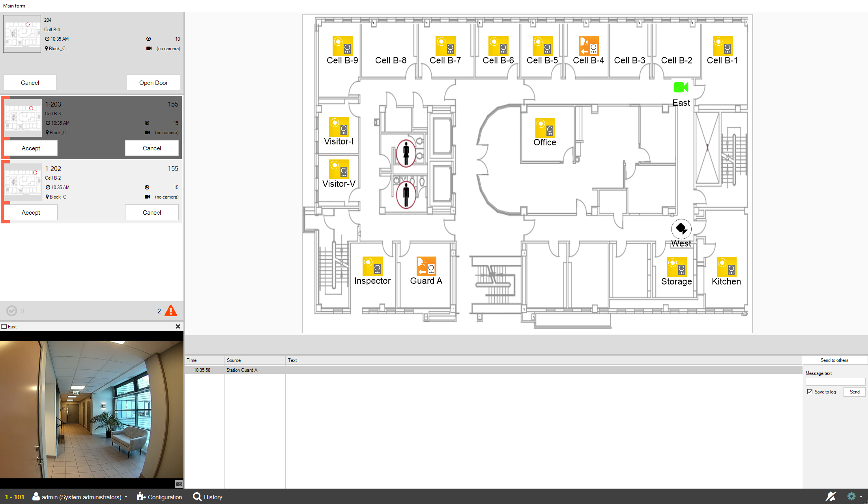Select the East camera icon on map
868x504 pixels.
point(681,87)
